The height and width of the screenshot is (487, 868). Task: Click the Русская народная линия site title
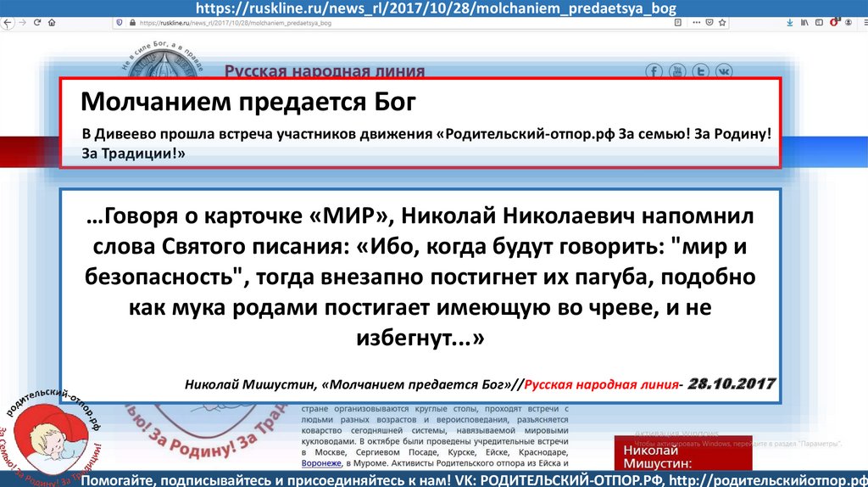[325, 71]
